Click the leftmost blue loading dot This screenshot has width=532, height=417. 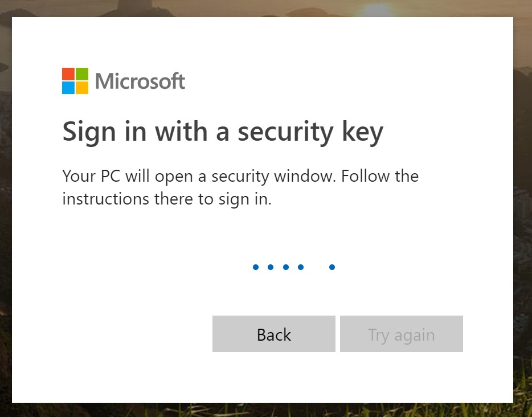[256, 267]
